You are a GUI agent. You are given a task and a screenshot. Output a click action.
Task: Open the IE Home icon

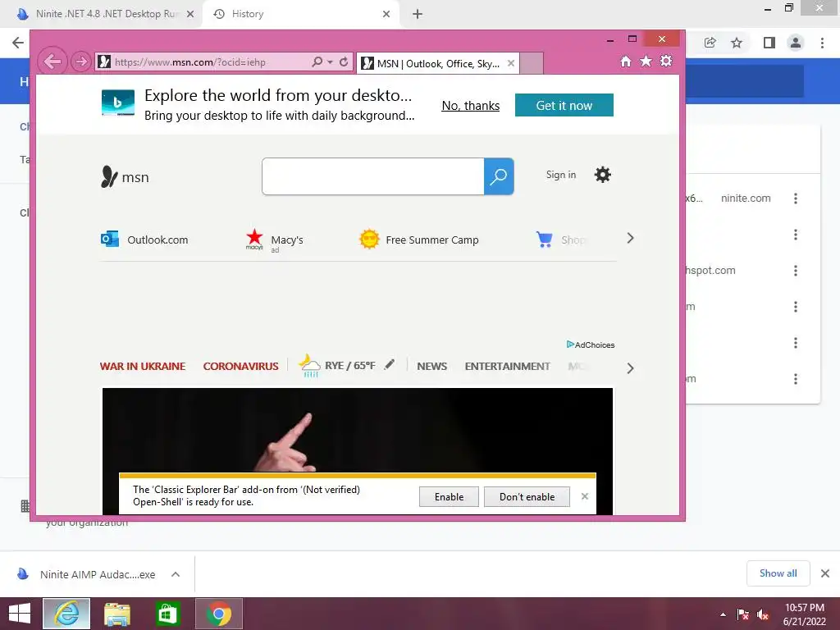point(626,62)
